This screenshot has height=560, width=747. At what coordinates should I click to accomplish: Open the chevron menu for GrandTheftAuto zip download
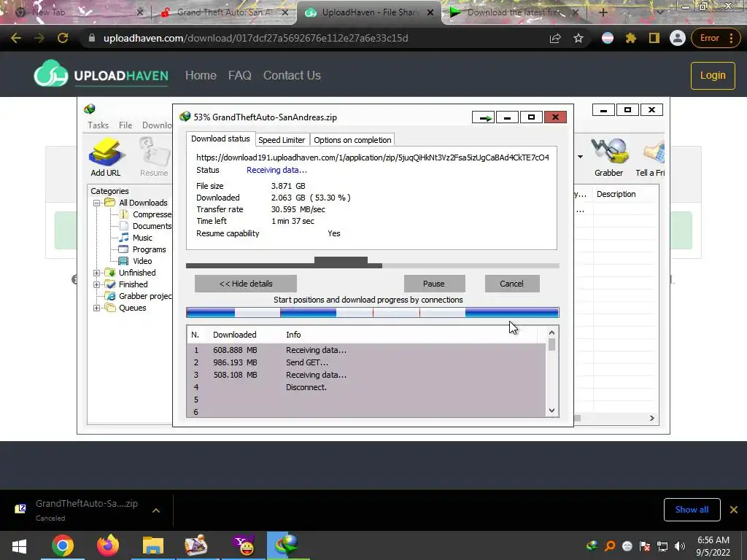tap(156, 510)
